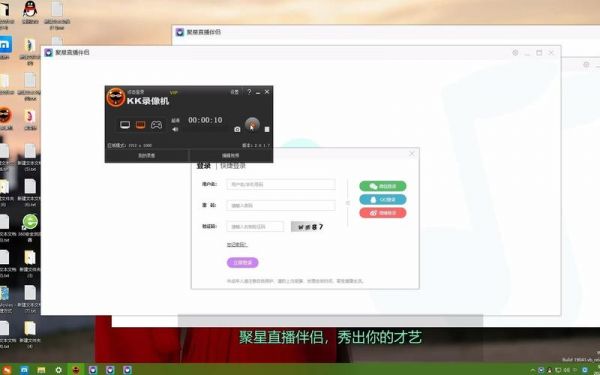Select full-screen recording mode in KK录像机
The height and width of the screenshot is (375, 600).
pyautogui.click(x=125, y=125)
